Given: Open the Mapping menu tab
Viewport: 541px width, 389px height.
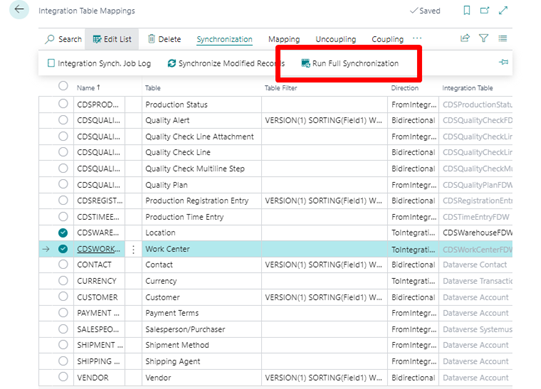Looking at the screenshot, I should 284,39.
